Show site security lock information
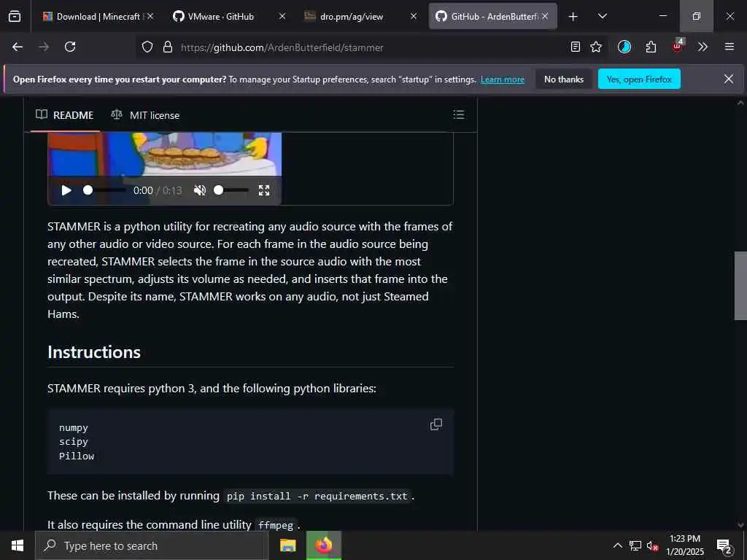This screenshot has height=560, width=747. point(167,47)
